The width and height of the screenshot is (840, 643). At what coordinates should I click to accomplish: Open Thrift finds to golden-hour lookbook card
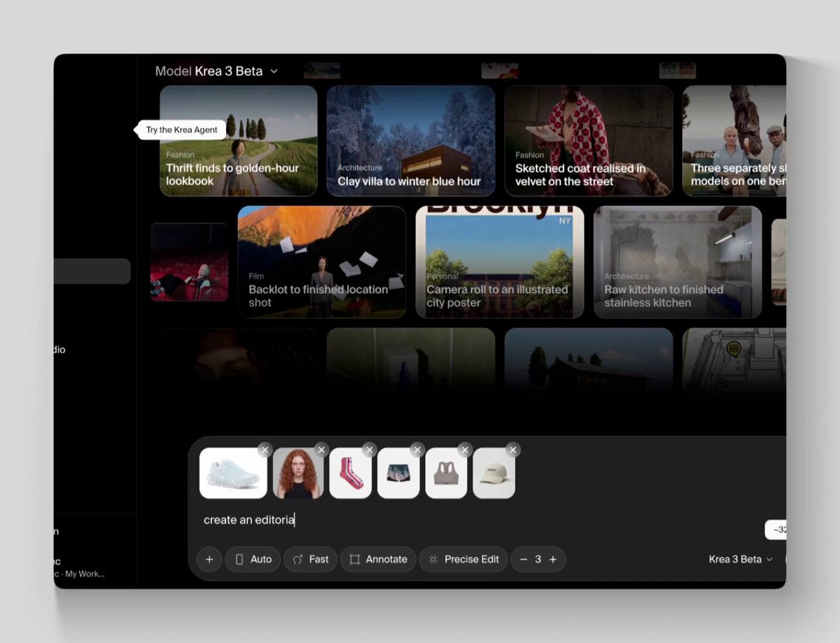click(x=239, y=141)
